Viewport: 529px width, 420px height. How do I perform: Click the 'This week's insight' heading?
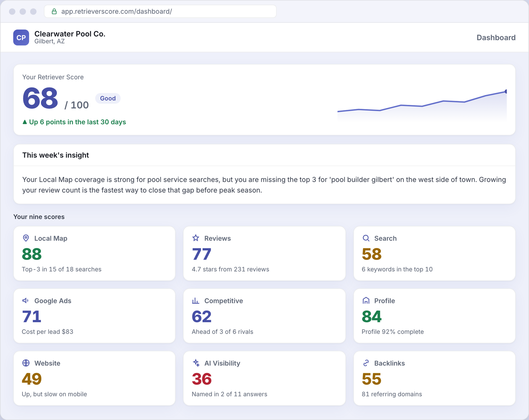pos(56,155)
